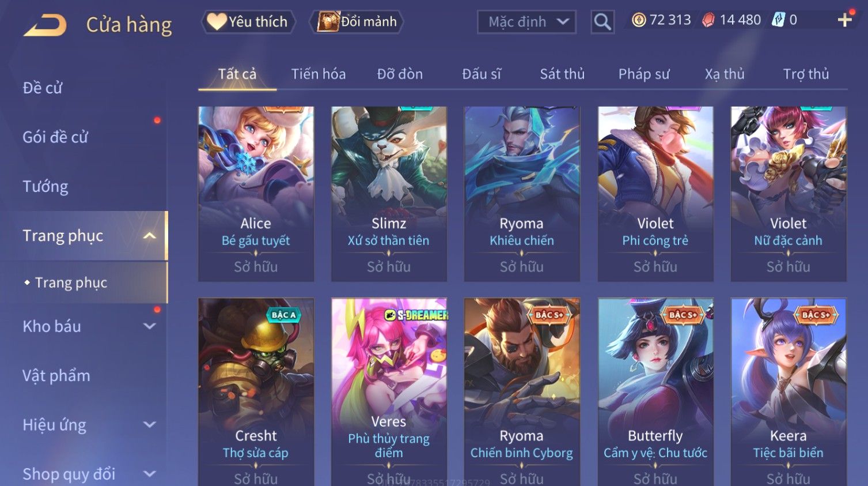Tap the golden back arrow icon

click(x=46, y=25)
